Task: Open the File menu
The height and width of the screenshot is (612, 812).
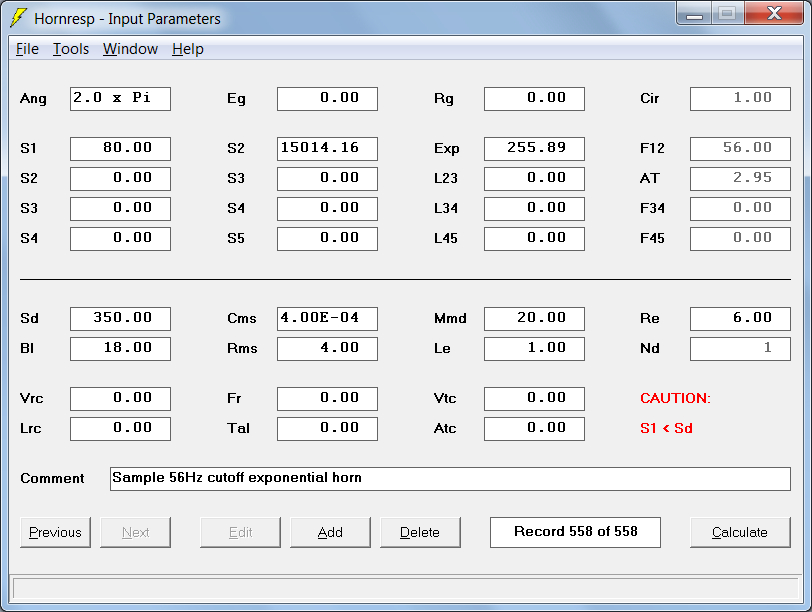Action: click(x=27, y=49)
